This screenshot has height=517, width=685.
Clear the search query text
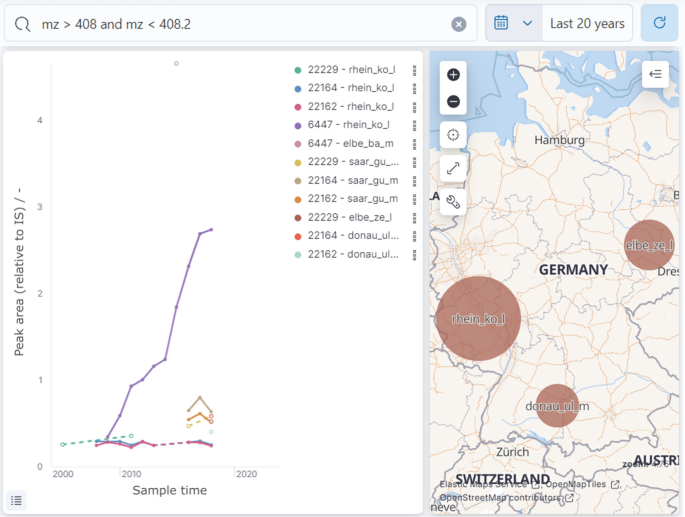tap(459, 24)
